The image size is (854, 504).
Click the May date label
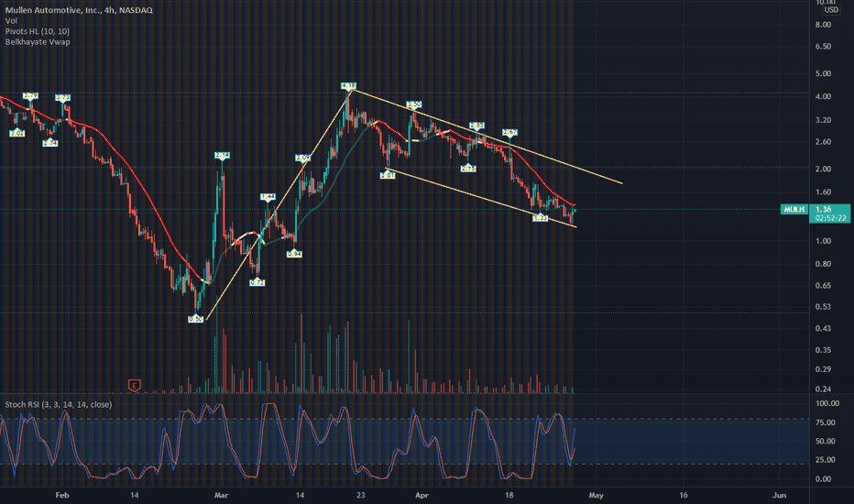point(596,495)
